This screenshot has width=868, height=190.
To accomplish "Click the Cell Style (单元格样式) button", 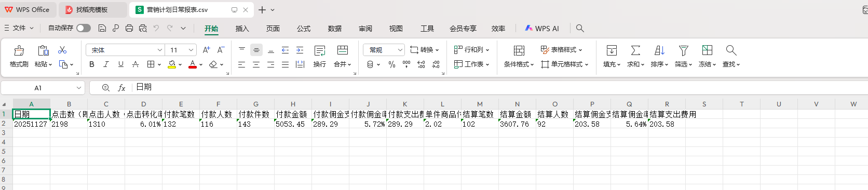I will [565, 64].
